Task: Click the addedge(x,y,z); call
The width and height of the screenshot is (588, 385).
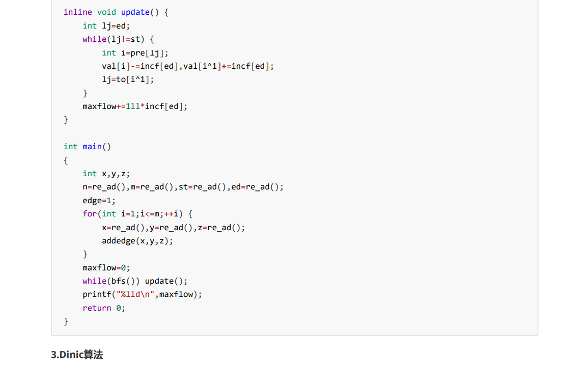Action: pos(137,241)
